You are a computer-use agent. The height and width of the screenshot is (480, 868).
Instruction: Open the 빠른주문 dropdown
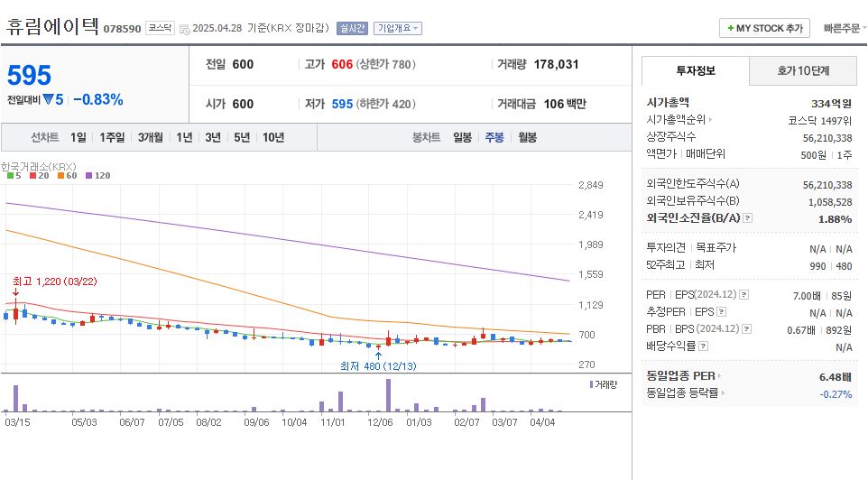point(845,28)
